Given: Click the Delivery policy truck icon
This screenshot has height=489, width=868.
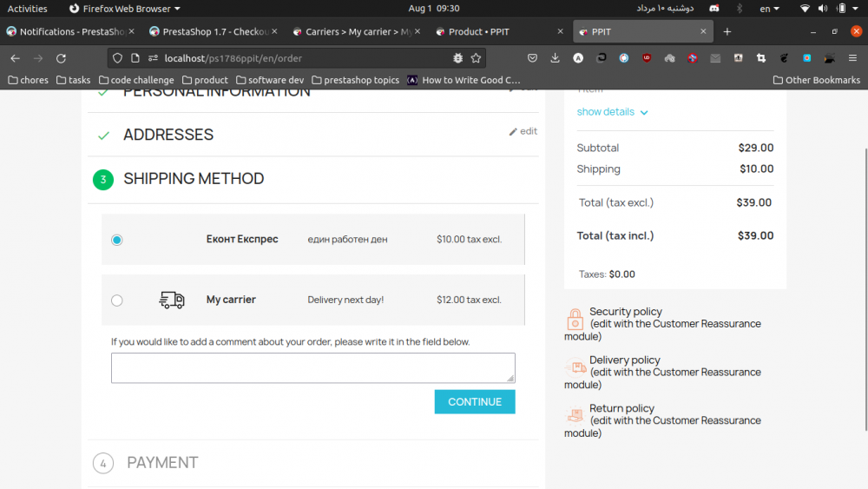Looking at the screenshot, I should tap(575, 367).
